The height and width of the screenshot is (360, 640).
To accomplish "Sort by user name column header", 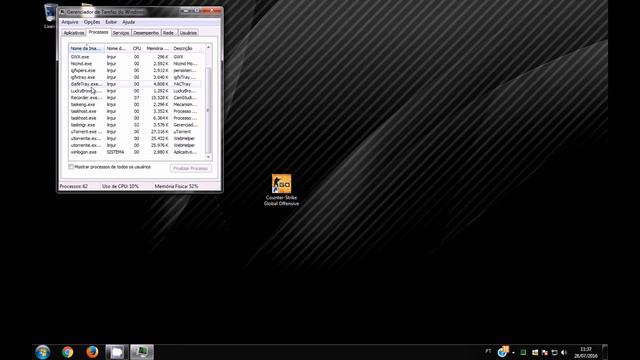I will [x=117, y=48].
